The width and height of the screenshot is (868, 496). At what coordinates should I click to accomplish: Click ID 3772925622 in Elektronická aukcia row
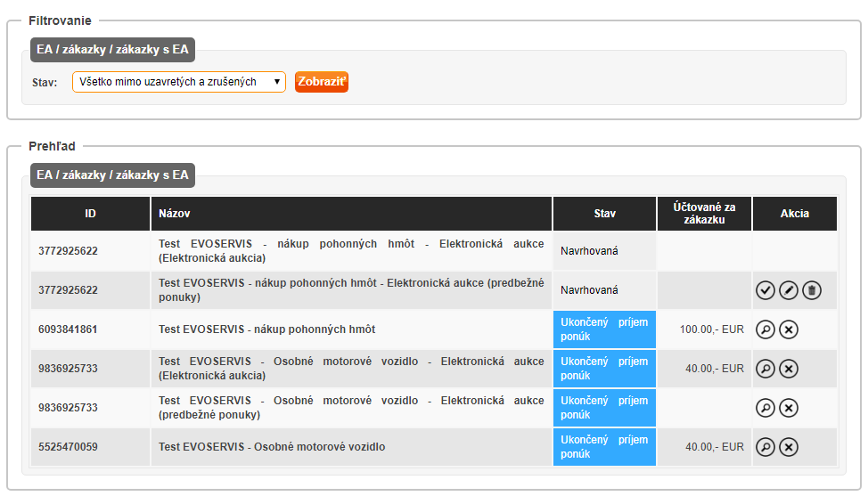[x=68, y=251]
